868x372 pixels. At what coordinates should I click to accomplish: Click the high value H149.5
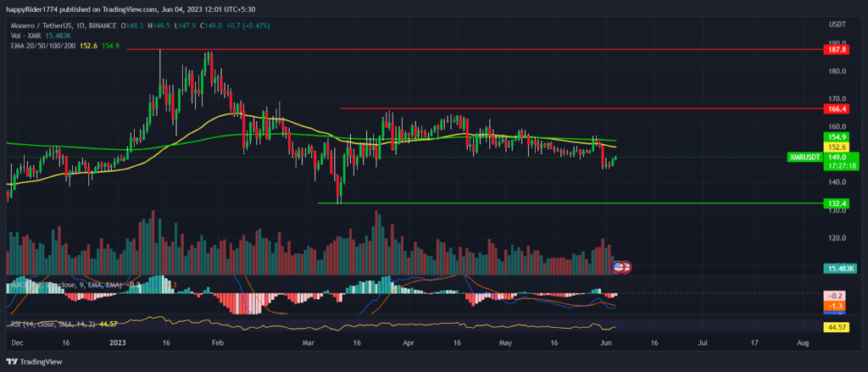pyautogui.click(x=158, y=25)
